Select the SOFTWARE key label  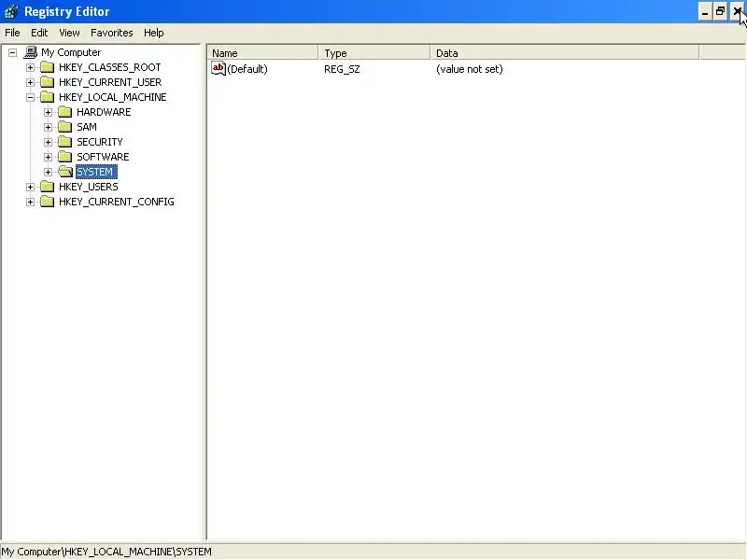[x=103, y=157]
